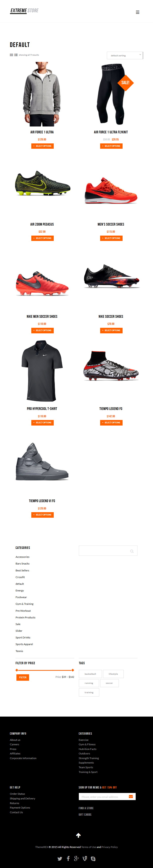
Task: Open the Skype social icon
Action: (x=93, y=859)
